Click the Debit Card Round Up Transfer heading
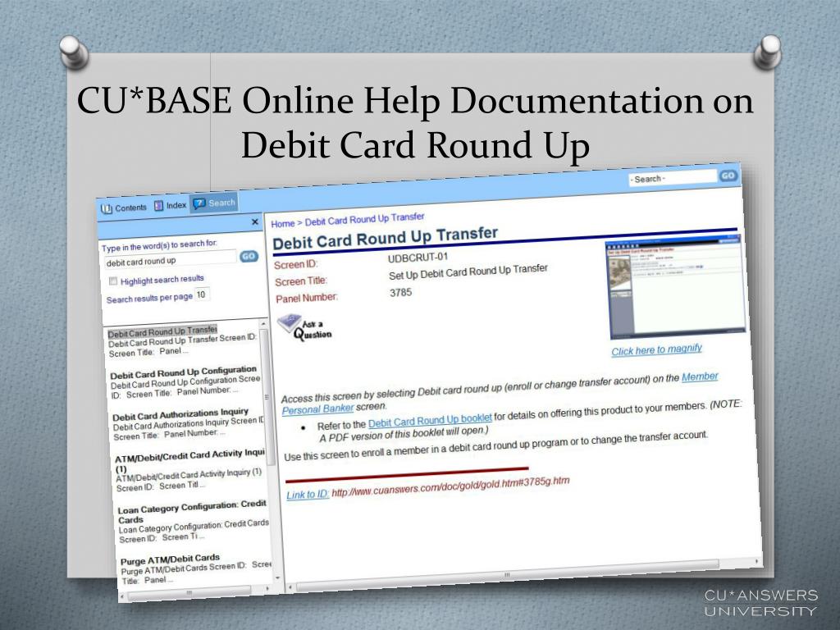This screenshot has height=630, width=840. (x=386, y=238)
